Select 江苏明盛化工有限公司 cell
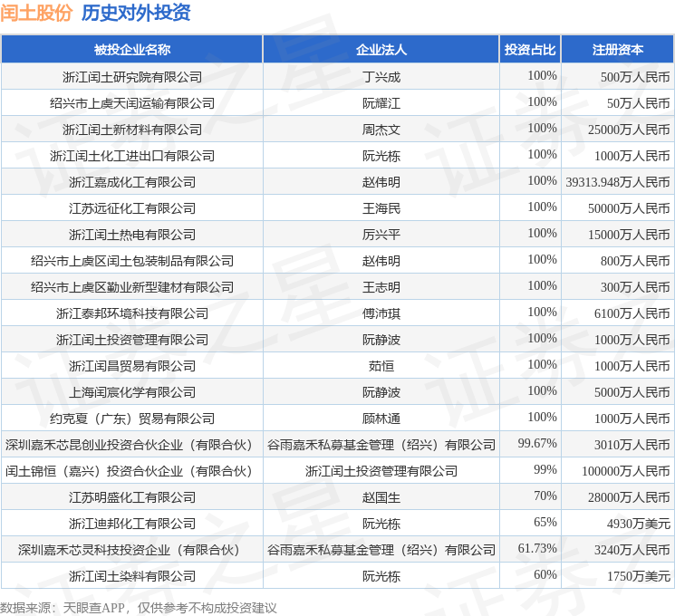The width and height of the screenshot is (675, 616). (x=132, y=497)
